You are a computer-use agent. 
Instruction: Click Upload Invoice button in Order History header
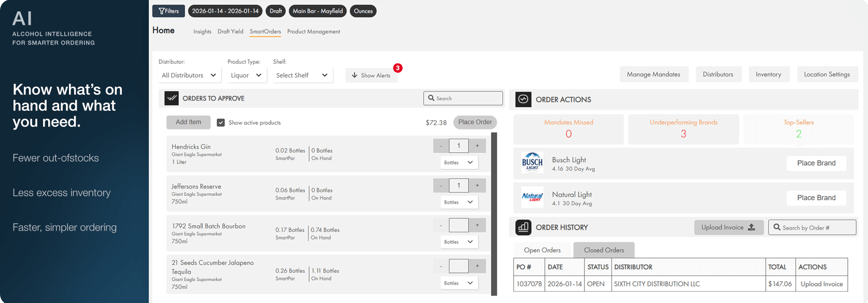[x=729, y=227]
